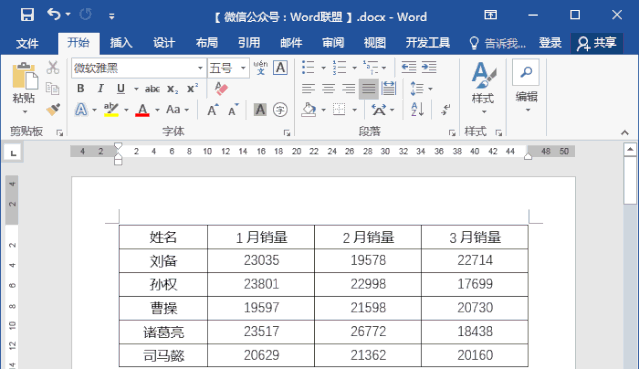
Task: Toggle italic formatting
Action: click(100, 88)
